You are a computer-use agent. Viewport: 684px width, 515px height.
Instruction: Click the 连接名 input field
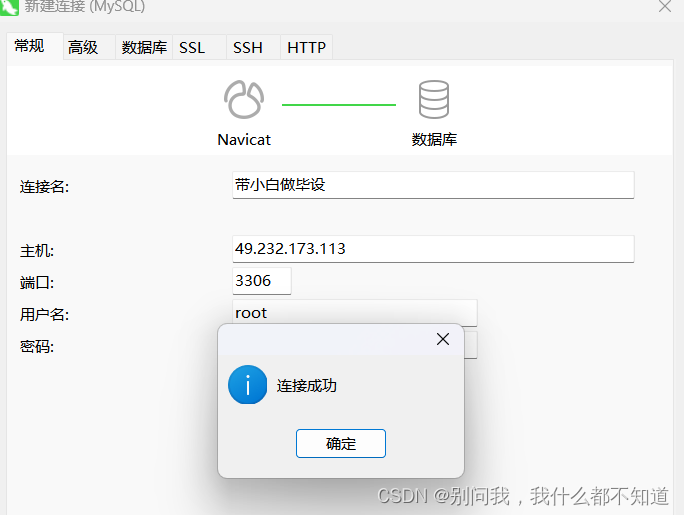click(x=433, y=185)
